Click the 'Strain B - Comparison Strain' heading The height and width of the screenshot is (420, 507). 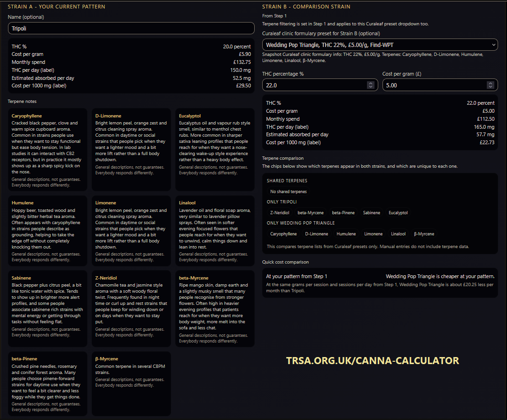click(x=306, y=7)
